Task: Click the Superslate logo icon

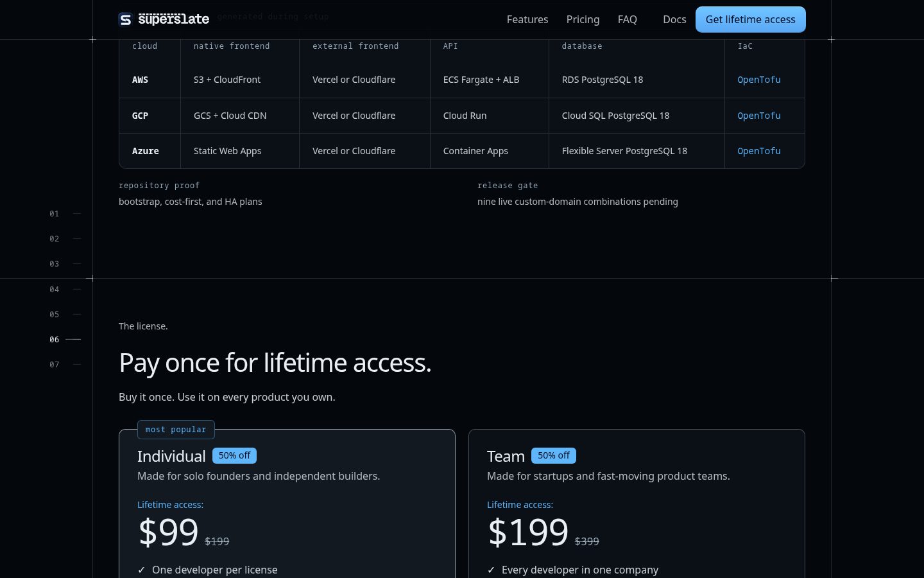Action: pyautogui.click(x=125, y=19)
